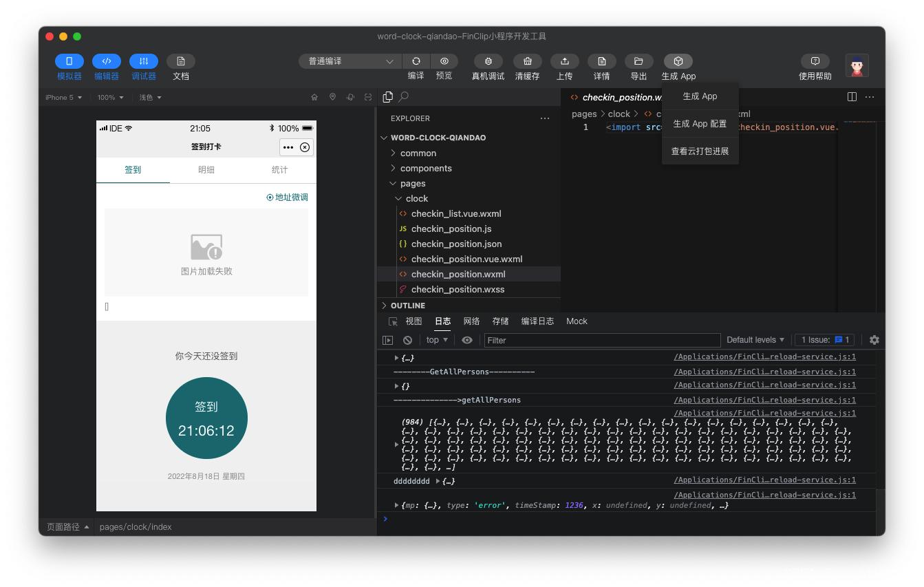Open the 浅色 theme dropdown
The image size is (924, 587).
point(151,98)
